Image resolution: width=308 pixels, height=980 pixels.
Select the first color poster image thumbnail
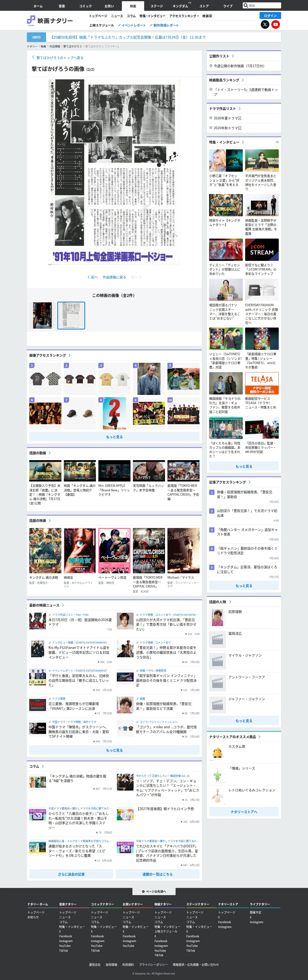42,315
